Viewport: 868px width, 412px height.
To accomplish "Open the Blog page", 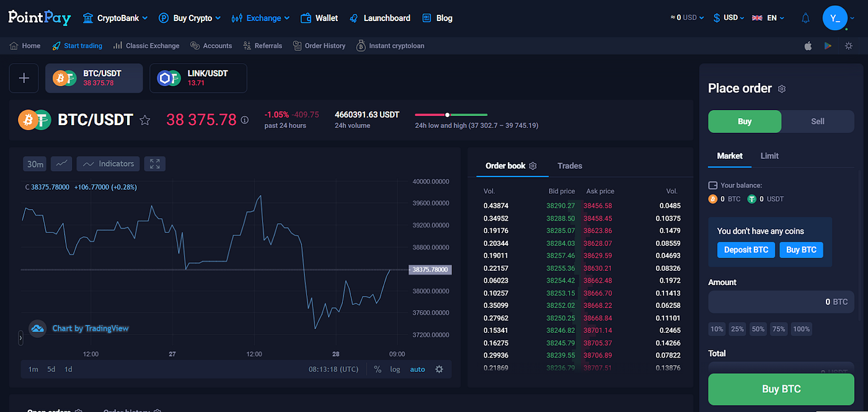I will (x=437, y=18).
